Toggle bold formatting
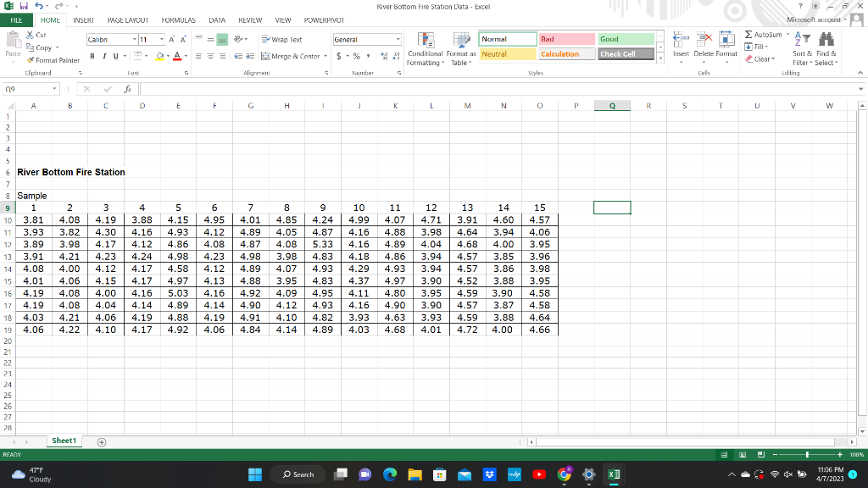Viewport: 868px width, 488px height. point(92,57)
